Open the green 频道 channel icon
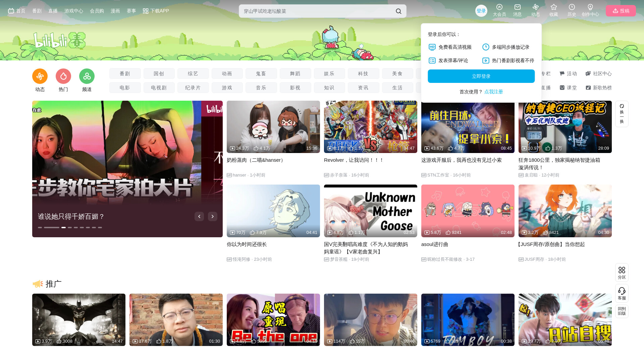The height and width of the screenshot is (349, 644). pyautogui.click(x=87, y=76)
